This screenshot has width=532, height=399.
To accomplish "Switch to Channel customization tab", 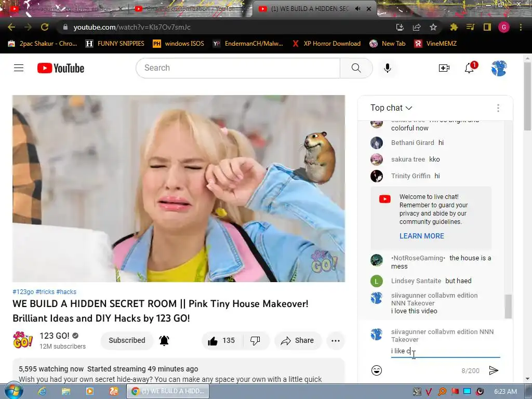I will pos(190,9).
